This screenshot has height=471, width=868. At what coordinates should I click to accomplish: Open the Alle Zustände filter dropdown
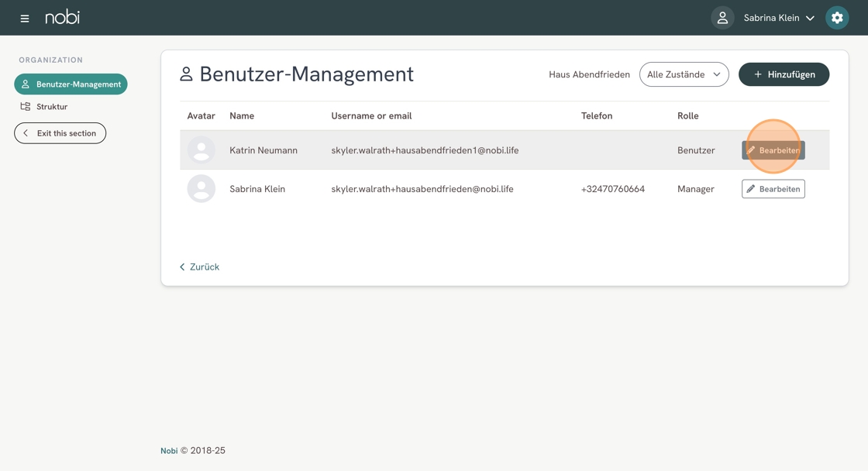(x=684, y=74)
